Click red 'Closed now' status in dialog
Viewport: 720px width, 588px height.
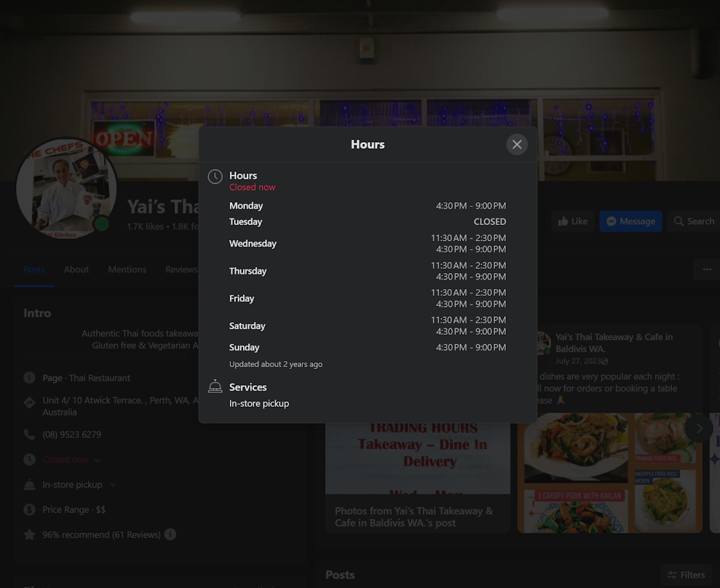(x=252, y=187)
